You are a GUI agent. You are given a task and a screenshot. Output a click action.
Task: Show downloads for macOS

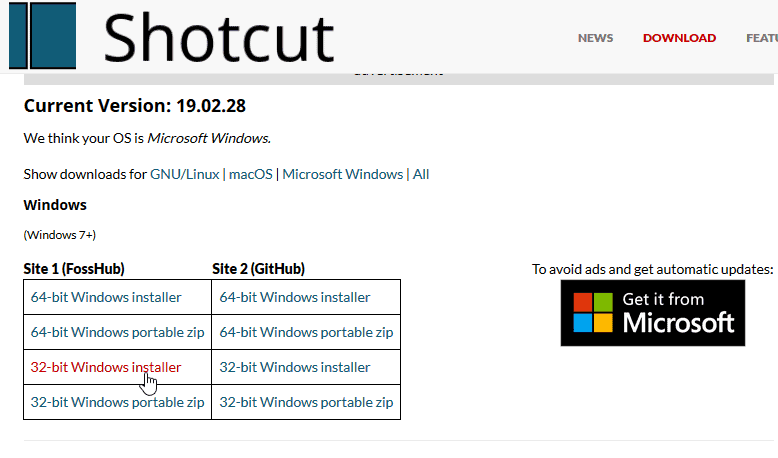tap(251, 174)
